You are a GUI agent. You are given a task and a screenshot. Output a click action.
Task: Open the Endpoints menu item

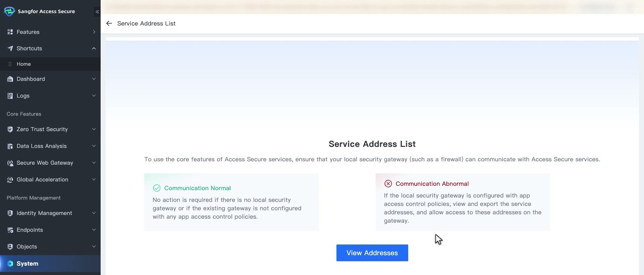coord(50,230)
